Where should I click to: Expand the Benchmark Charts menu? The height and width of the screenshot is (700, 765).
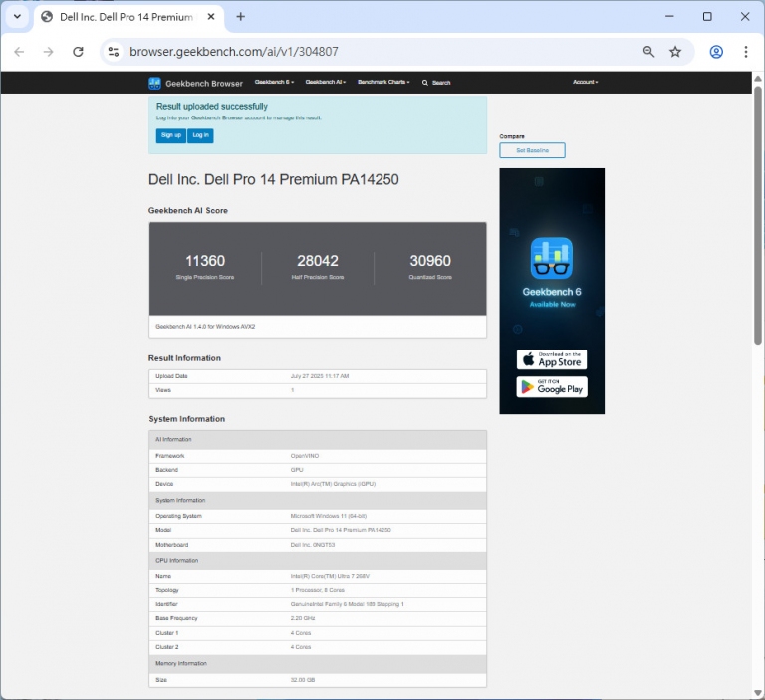tap(383, 82)
